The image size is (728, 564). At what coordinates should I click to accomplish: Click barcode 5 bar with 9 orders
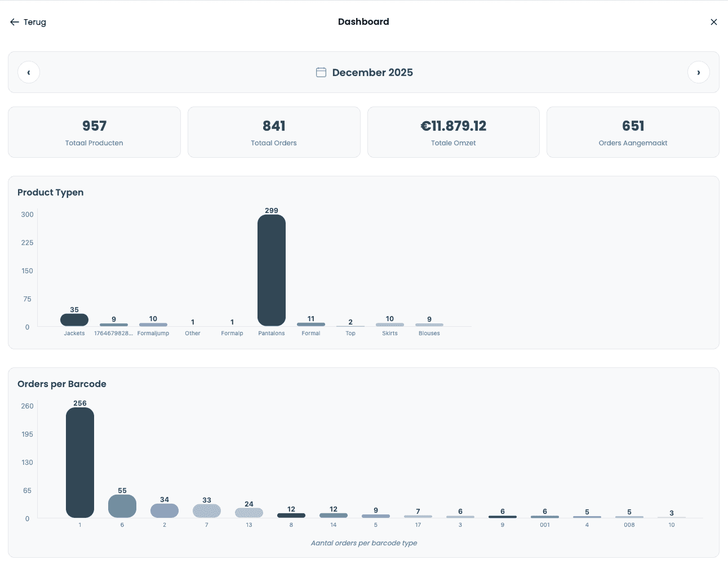(376, 516)
